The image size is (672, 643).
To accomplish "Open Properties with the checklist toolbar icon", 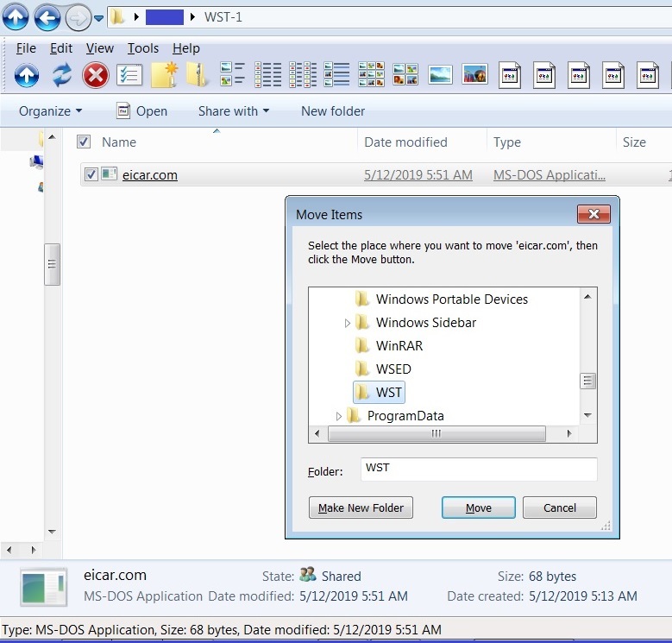I will point(129,75).
